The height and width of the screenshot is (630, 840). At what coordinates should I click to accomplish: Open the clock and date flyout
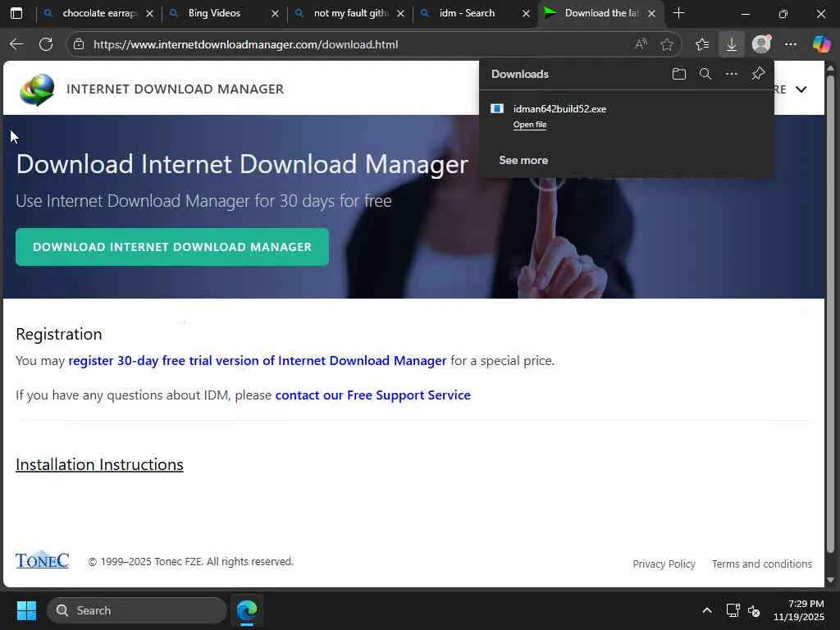(799, 610)
